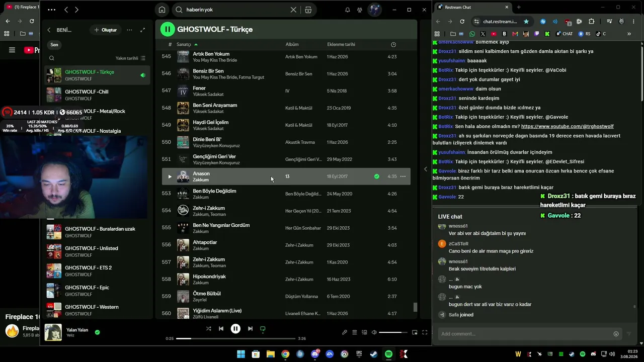644x362 pixels.
Task: Pause the GHOSTWOLF - Türkçe playlist
Action: pyautogui.click(x=167, y=29)
